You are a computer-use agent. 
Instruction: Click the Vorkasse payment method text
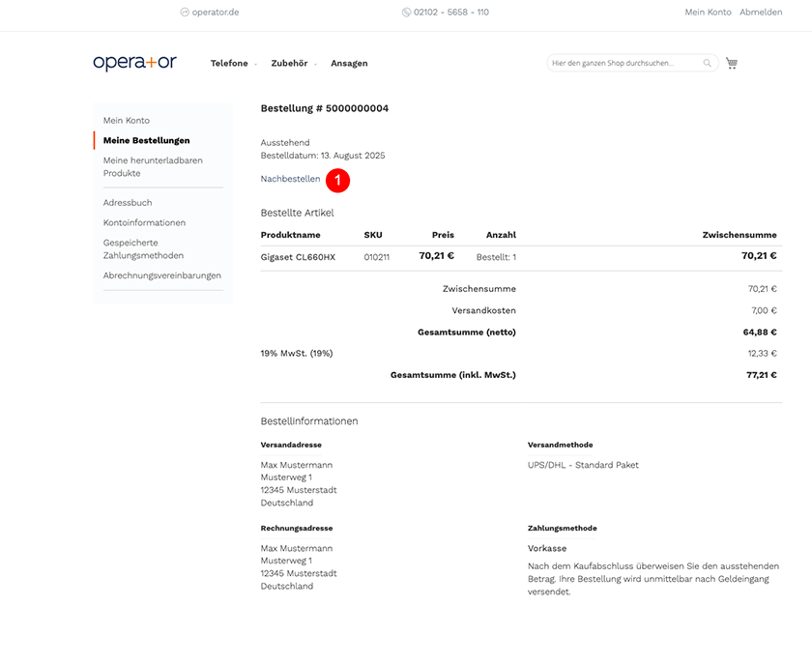tap(547, 548)
